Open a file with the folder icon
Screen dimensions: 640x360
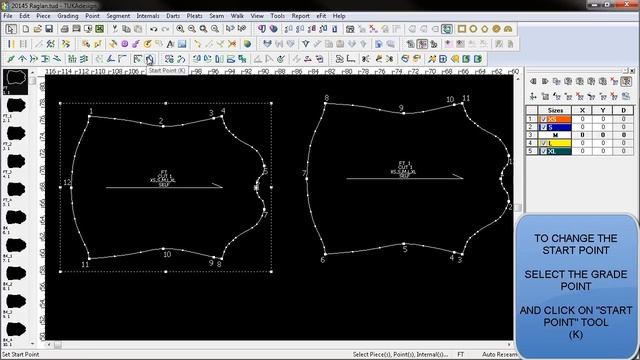point(37,29)
